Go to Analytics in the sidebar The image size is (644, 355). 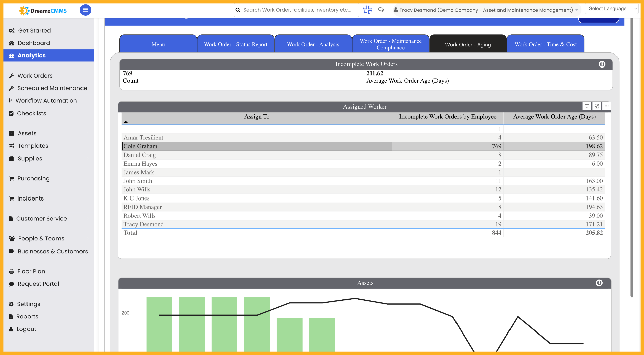point(49,55)
